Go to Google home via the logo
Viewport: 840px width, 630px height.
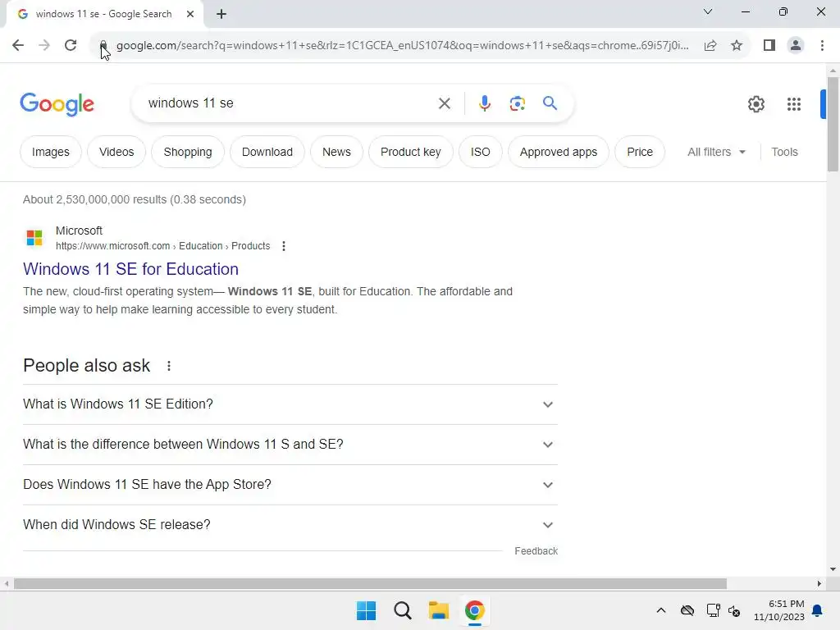pos(57,104)
